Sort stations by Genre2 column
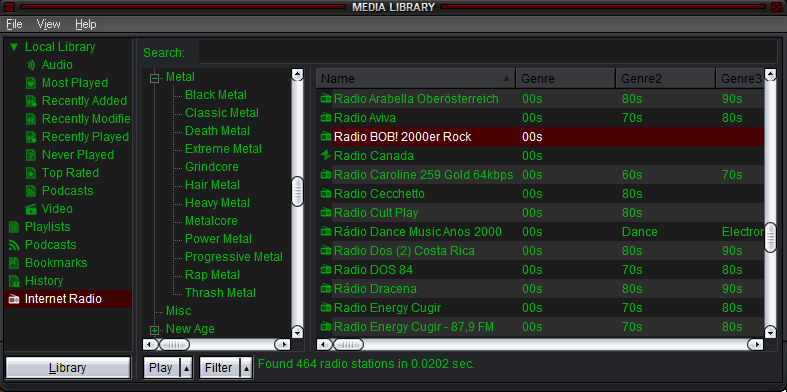The image size is (787, 392). point(666,78)
